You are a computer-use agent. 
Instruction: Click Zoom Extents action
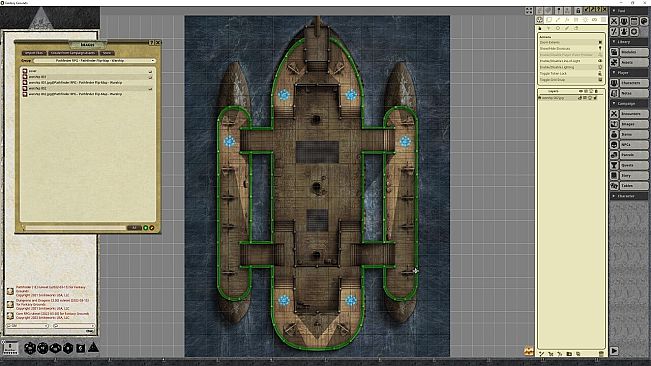tap(570, 42)
